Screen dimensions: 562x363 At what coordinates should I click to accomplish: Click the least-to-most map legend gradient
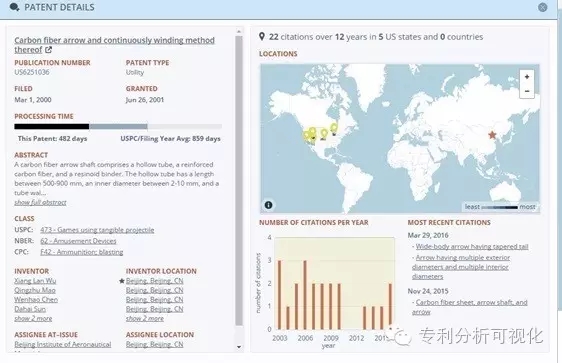[500, 207]
